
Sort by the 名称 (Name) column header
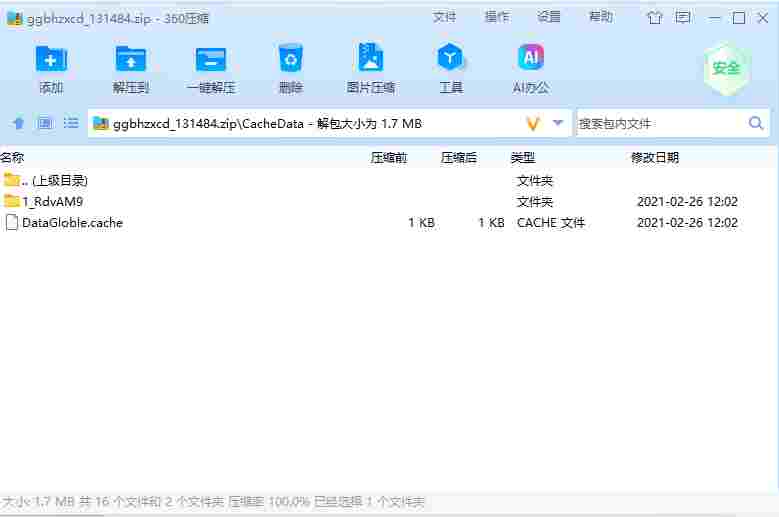(x=12, y=158)
